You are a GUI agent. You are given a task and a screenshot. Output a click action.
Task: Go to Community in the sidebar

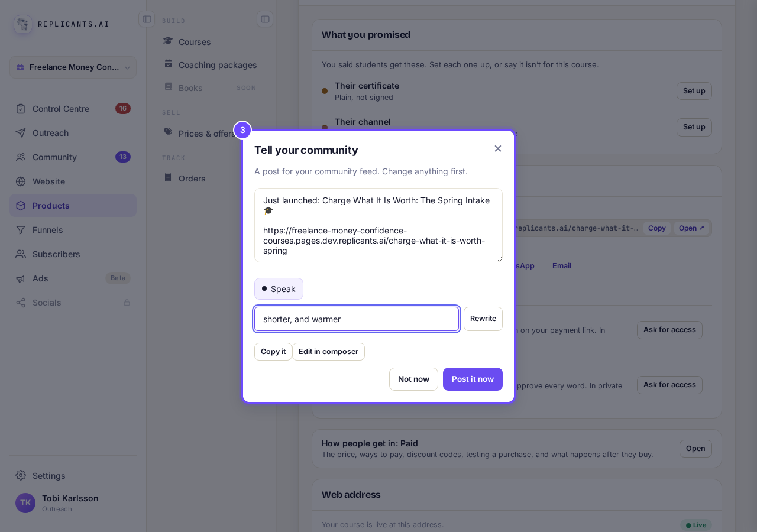coord(73,157)
